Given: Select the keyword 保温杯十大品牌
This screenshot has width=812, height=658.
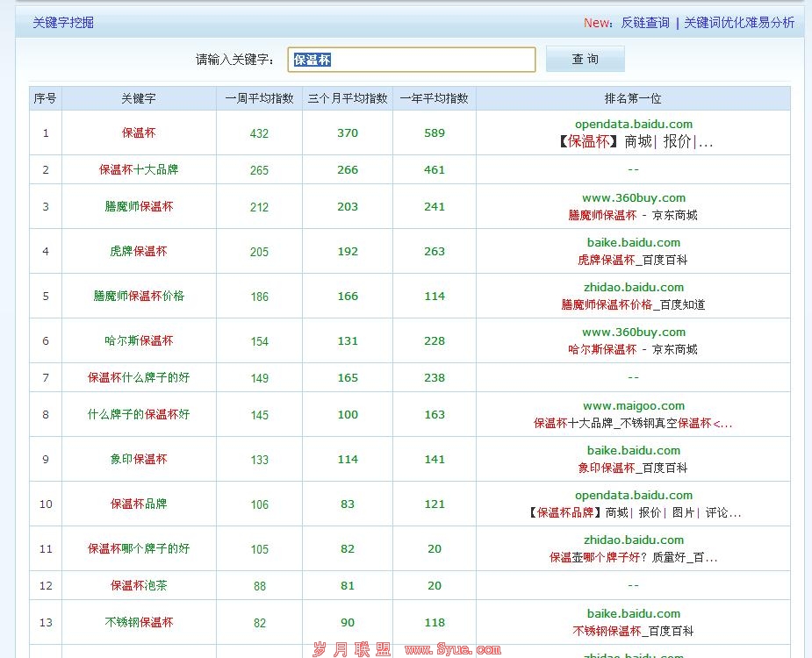Looking at the screenshot, I should tap(138, 168).
